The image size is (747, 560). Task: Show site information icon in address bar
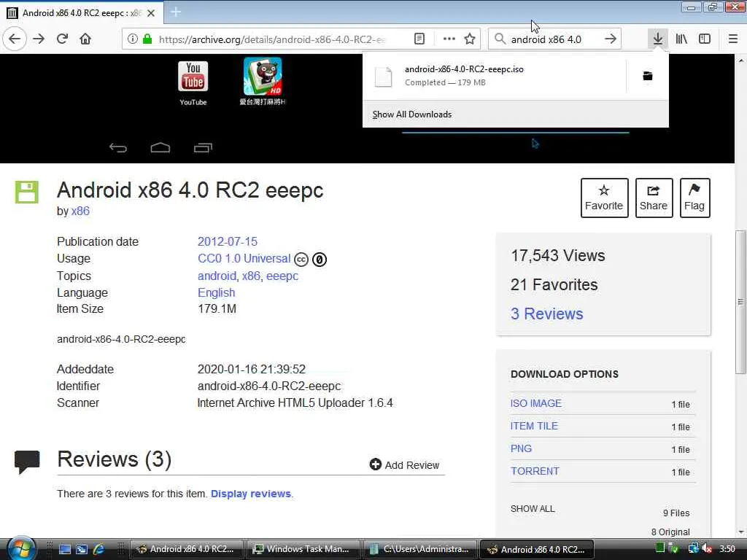click(x=133, y=39)
